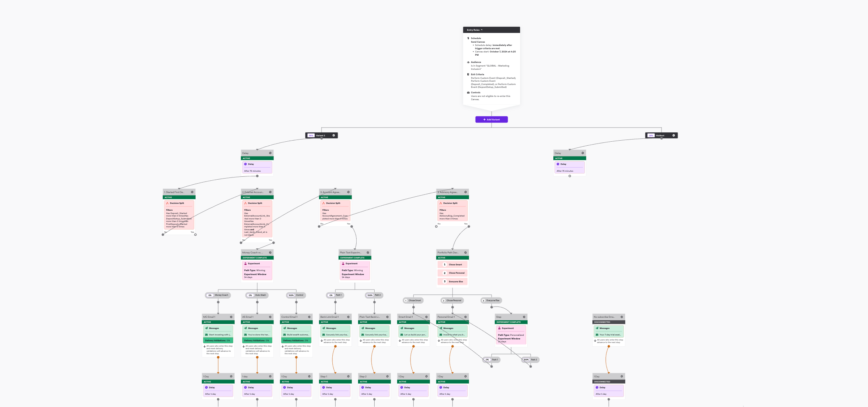Click the Messages paper plane icon in Smart Email 1
The width and height of the screenshot is (868, 407).
pos(402,328)
